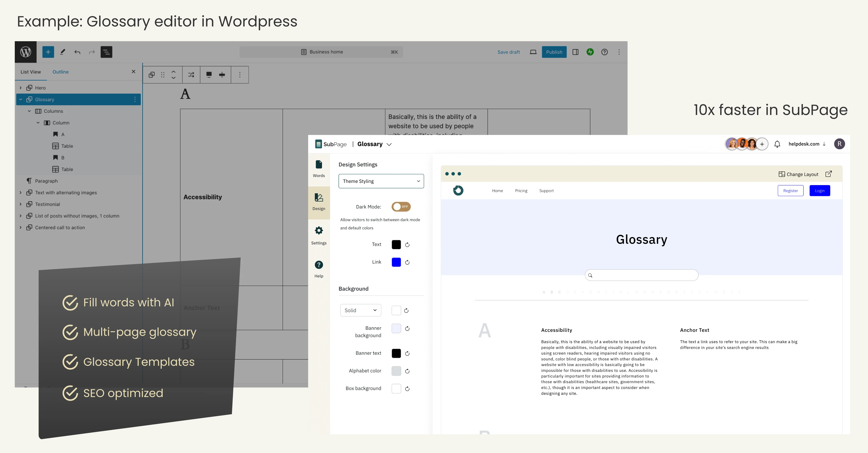Screen dimensions: 868x453
Task: Click the Register button in preview
Action: [791, 191]
